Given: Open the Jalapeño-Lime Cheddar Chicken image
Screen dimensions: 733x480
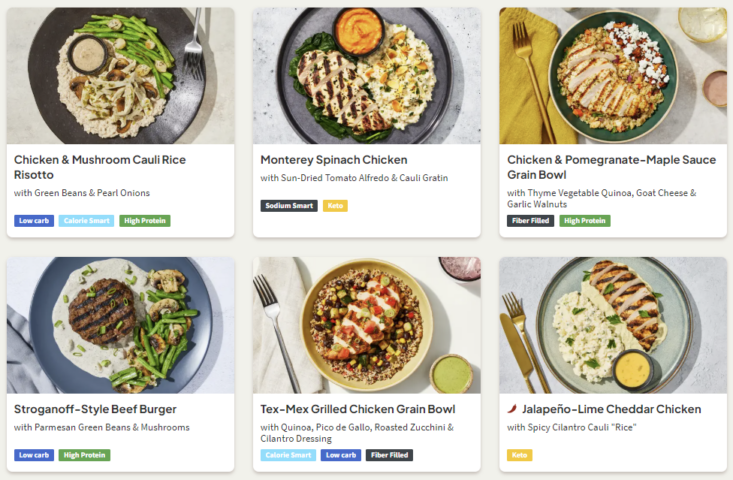Looking at the screenshot, I should pos(612,325).
